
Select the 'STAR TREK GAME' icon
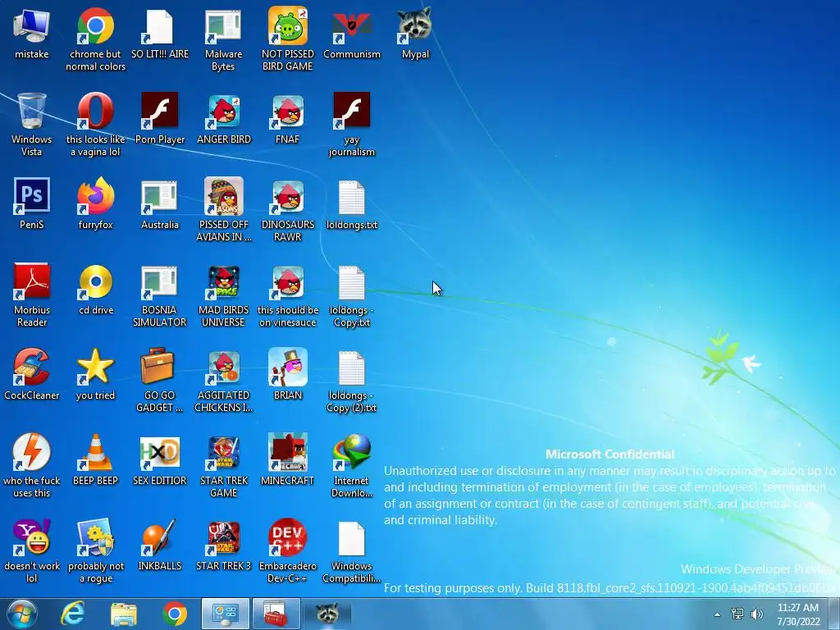click(223, 452)
